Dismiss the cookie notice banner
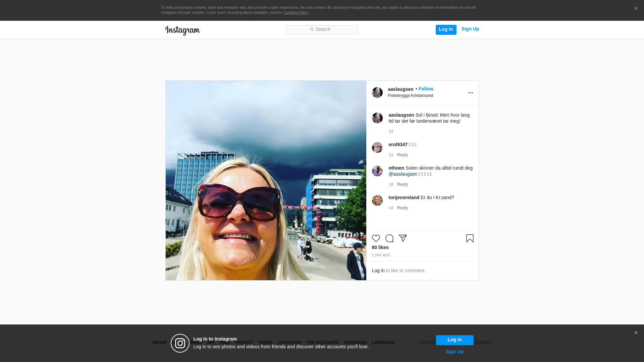This screenshot has height=362, width=644. 636,9
